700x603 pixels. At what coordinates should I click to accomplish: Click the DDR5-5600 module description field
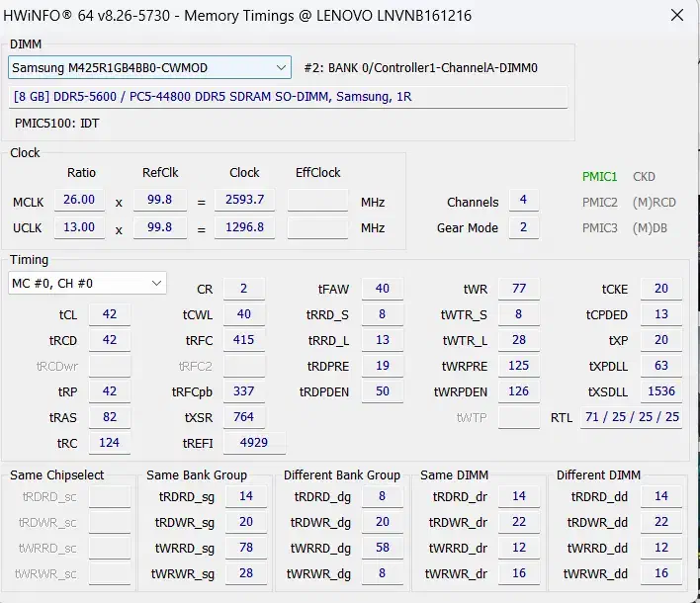(x=288, y=97)
